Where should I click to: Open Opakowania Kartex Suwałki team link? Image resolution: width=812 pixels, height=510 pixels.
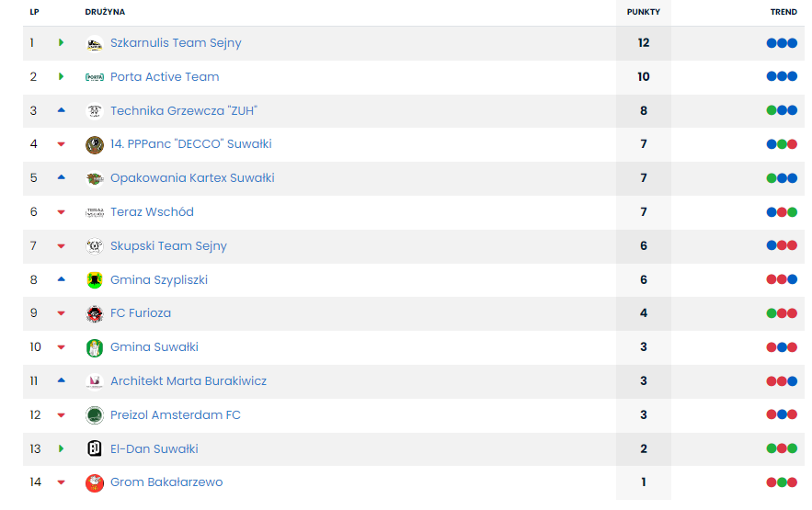click(x=192, y=178)
